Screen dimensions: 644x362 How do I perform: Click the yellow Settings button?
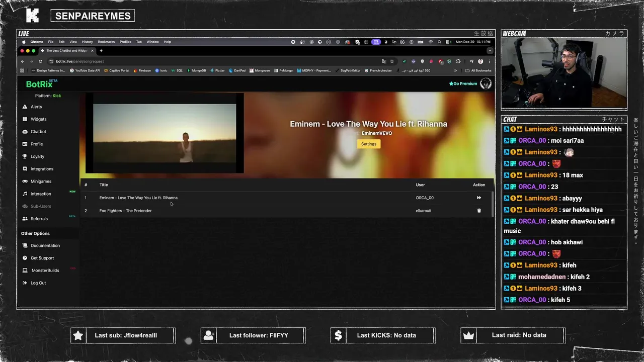tap(368, 144)
